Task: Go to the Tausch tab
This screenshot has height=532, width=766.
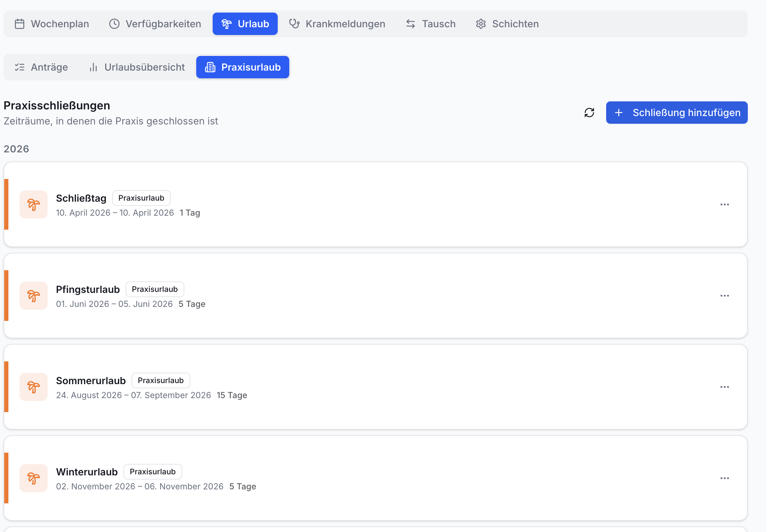Action: pyautogui.click(x=431, y=24)
